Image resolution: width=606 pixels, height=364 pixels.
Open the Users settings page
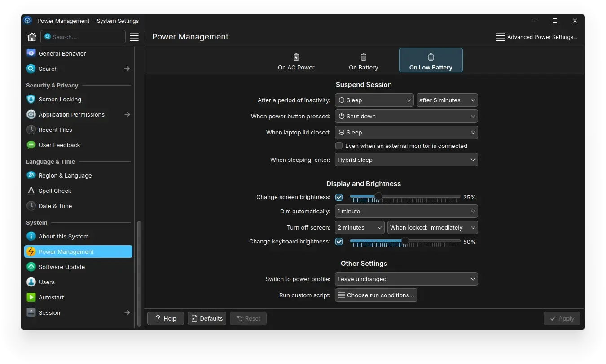click(x=78, y=282)
